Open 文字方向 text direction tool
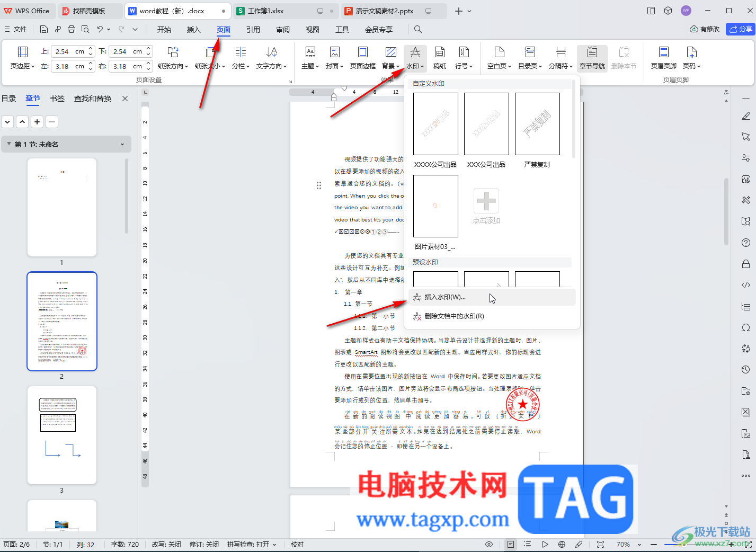Screen dimensions: 756x552 (x=271, y=58)
